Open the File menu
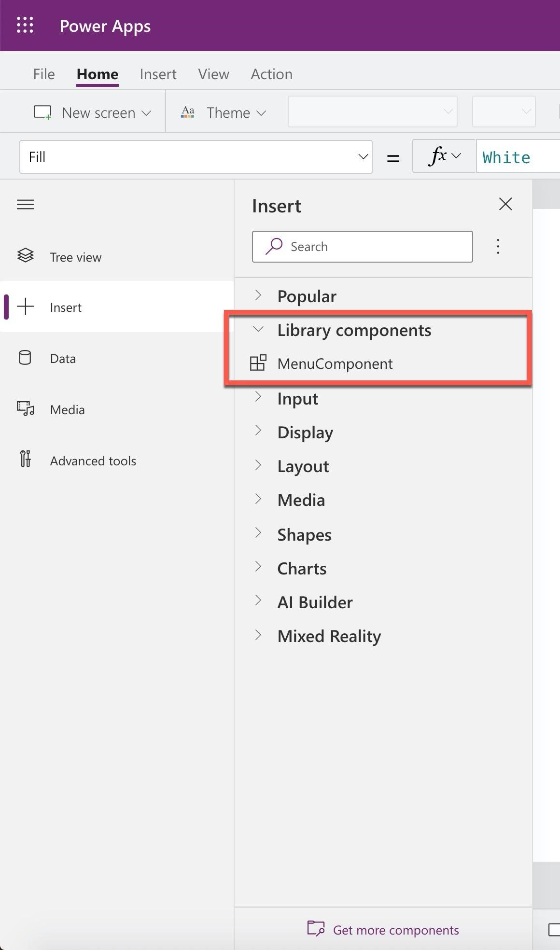This screenshot has height=950, width=560. pos(44,74)
